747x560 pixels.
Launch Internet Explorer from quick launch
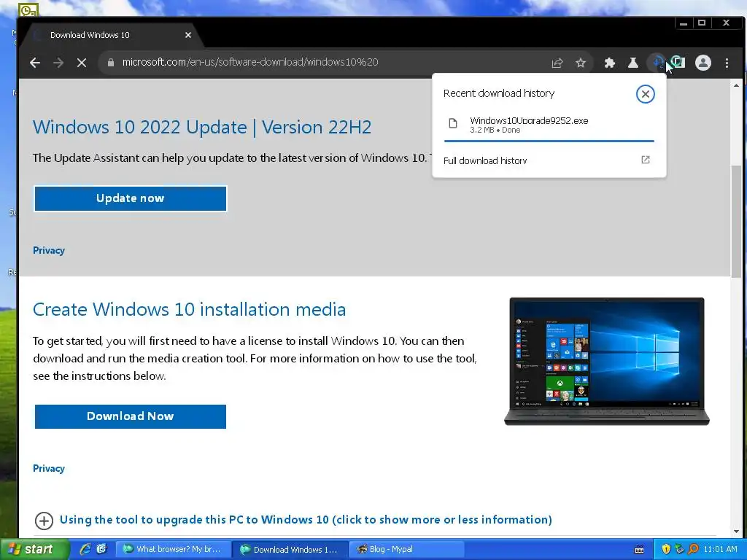pos(85,550)
